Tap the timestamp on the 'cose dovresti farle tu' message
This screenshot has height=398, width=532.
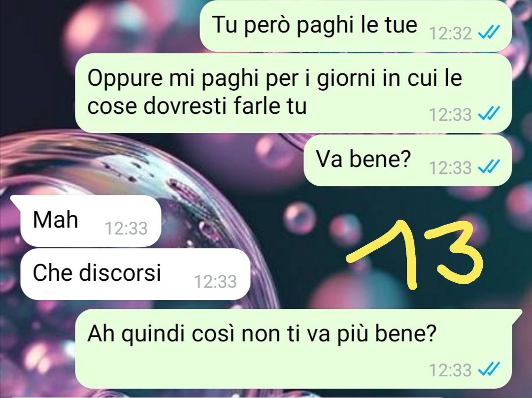click(450, 115)
